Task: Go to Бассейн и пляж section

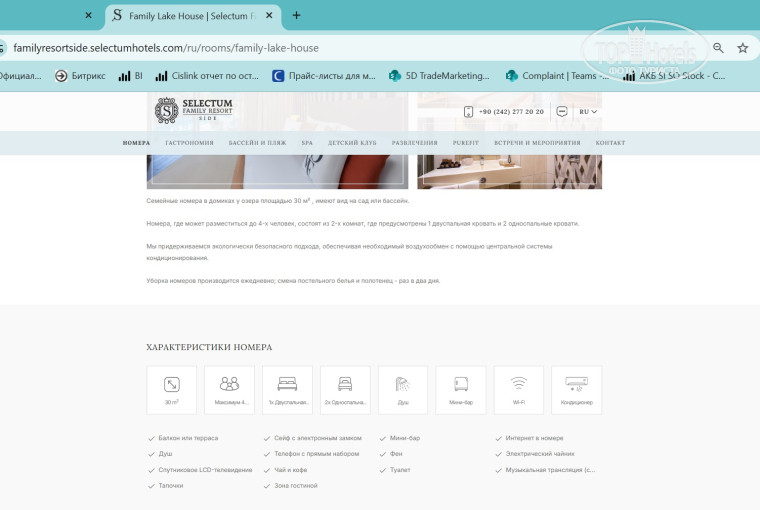Action: click(257, 143)
